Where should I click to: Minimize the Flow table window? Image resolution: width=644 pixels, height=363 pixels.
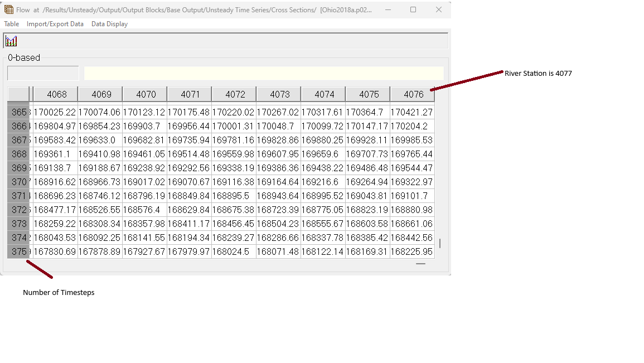(x=388, y=9)
